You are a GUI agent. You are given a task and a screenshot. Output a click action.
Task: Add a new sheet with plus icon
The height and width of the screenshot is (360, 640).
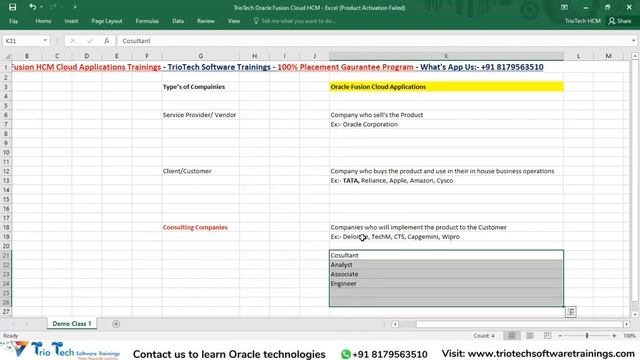(116, 324)
